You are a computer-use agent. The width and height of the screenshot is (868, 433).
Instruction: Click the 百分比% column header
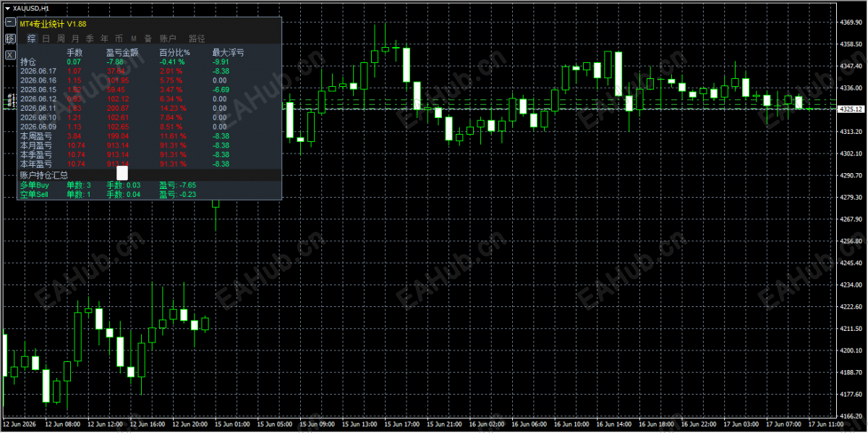coord(174,52)
